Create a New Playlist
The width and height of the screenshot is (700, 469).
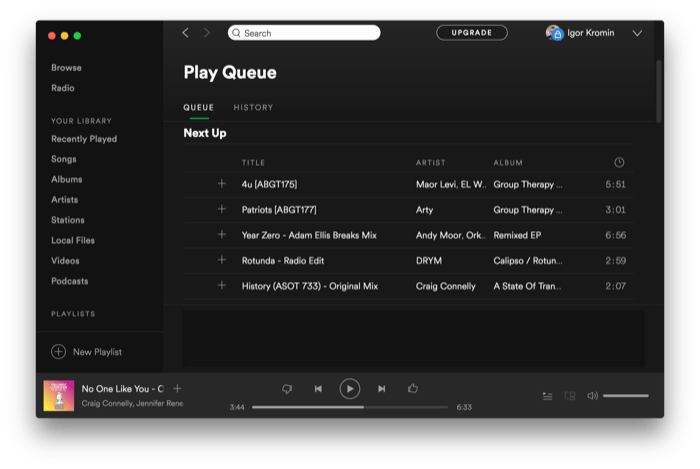pos(86,352)
